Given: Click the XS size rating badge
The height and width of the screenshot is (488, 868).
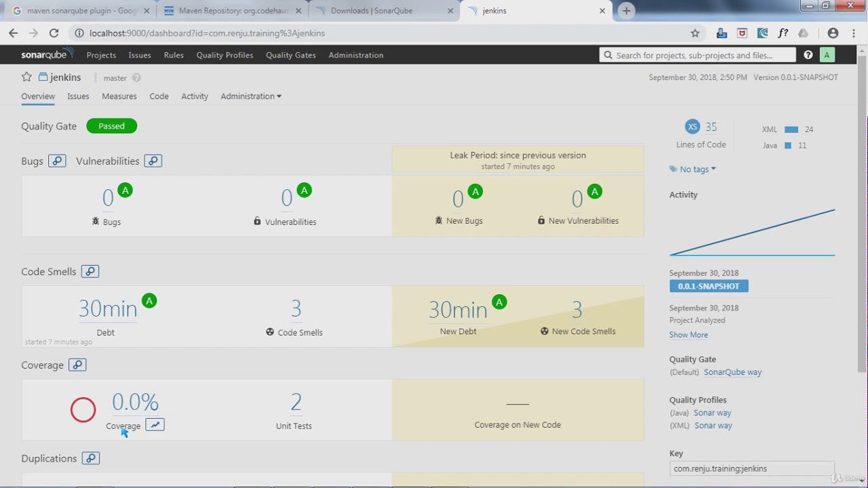Looking at the screenshot, I should pyautogui.click(x=692, y=126).
